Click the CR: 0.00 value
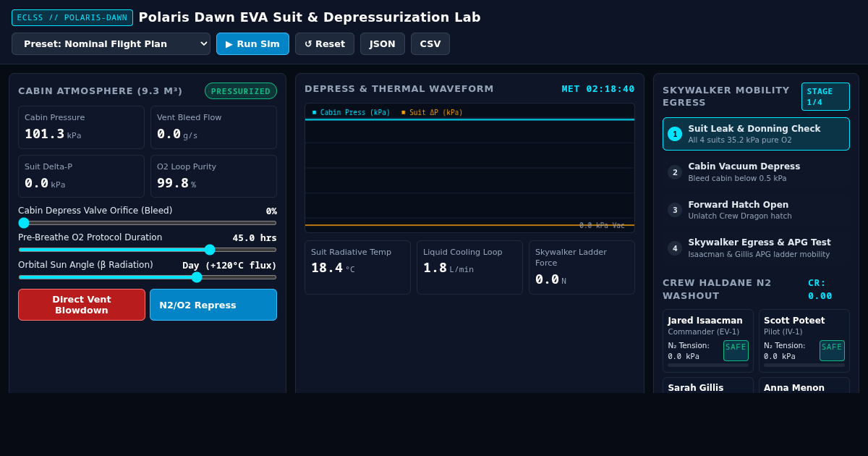868x456 pixels. pos(820,290)
